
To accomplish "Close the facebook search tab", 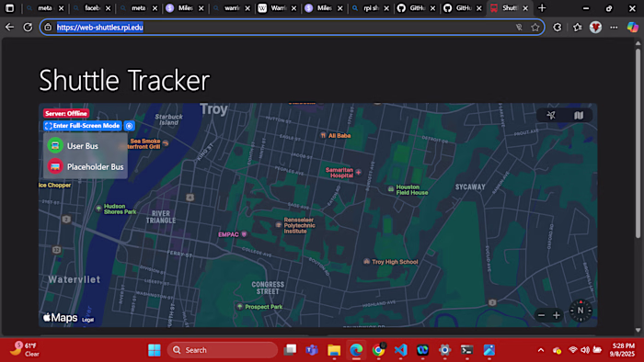I will [x=108, y=8].
